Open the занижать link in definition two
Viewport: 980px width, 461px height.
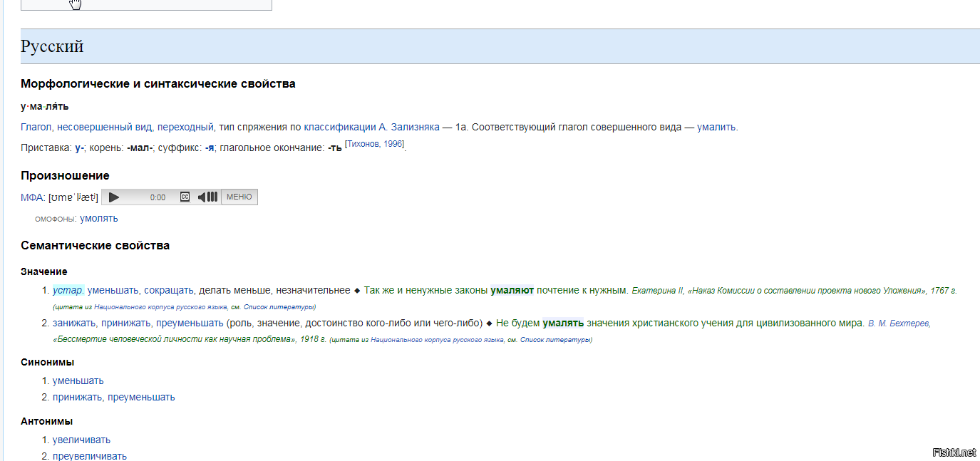76,323
